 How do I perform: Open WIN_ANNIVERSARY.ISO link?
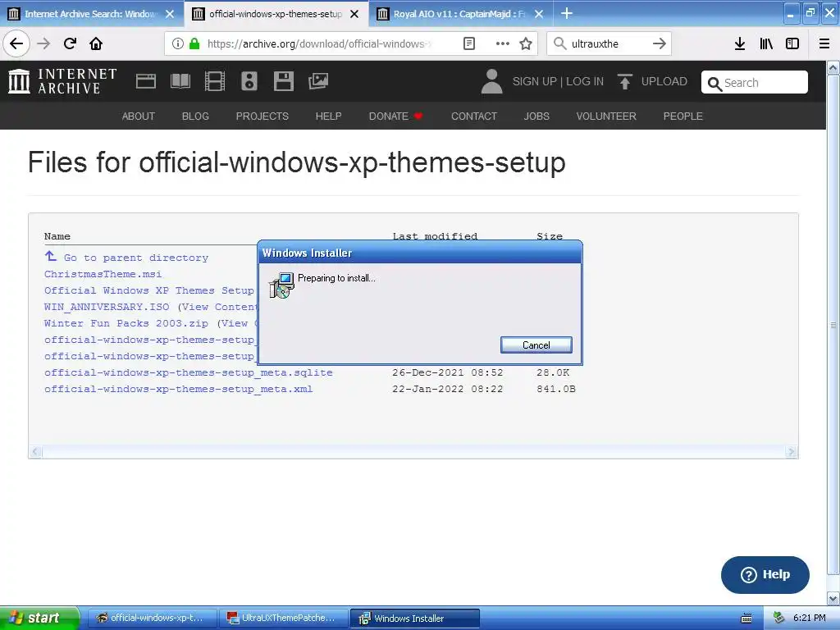click(x=107, y=307)
